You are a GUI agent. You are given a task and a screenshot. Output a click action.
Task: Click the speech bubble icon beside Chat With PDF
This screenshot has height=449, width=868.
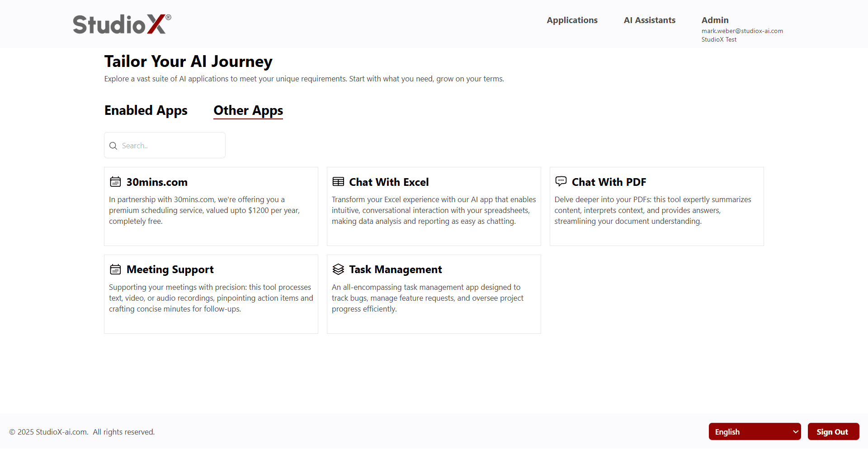tap(561, 181)
